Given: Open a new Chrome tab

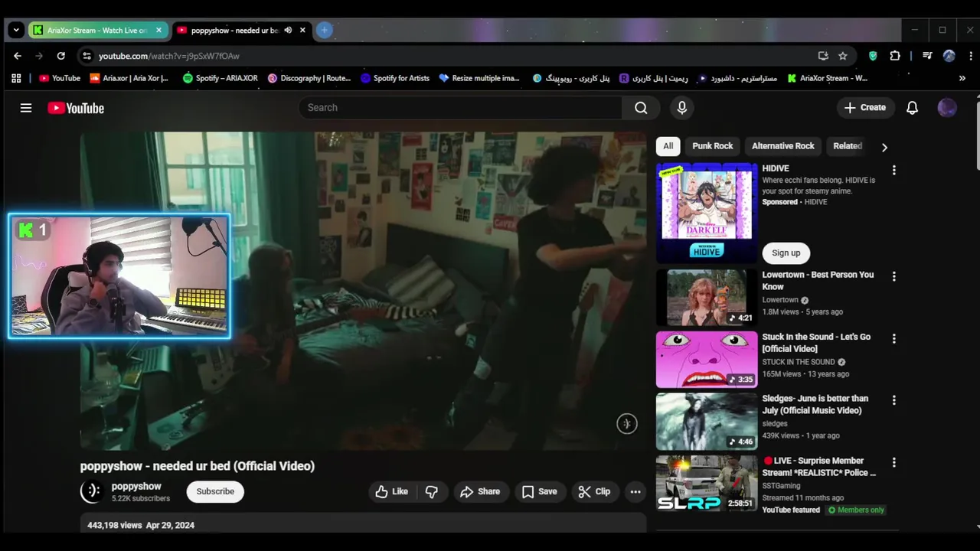Looking at the screenshot, I should (324, 31).
